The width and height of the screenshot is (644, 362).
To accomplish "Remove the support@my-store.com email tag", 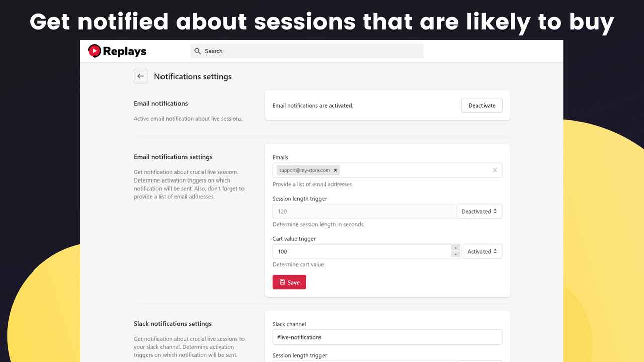I will 336,170.
